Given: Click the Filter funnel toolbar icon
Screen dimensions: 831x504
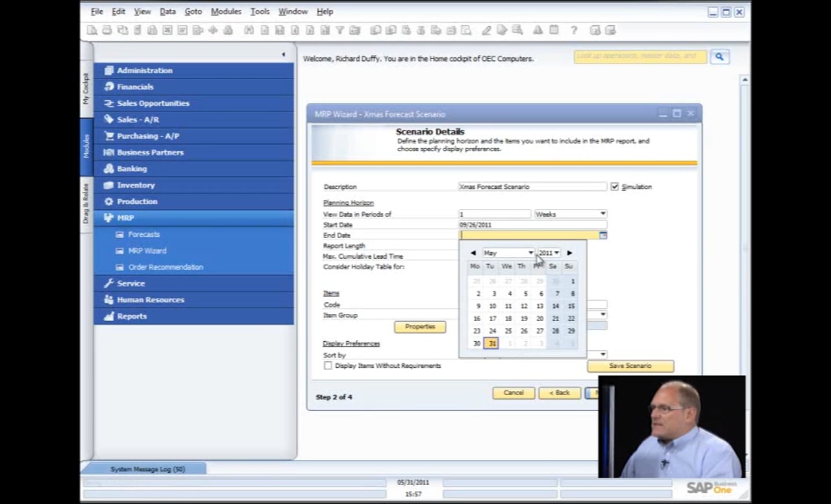Looking at the screenshot, I should [x=340, y=30].
